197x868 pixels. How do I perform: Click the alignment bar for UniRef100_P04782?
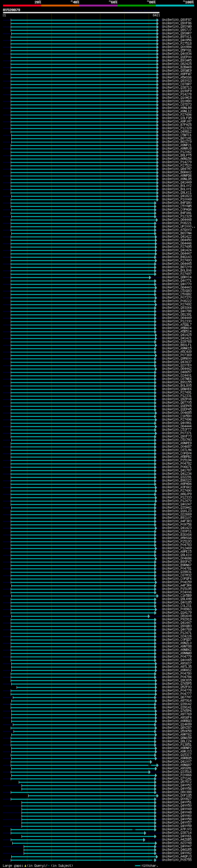[x=83, y=463]
